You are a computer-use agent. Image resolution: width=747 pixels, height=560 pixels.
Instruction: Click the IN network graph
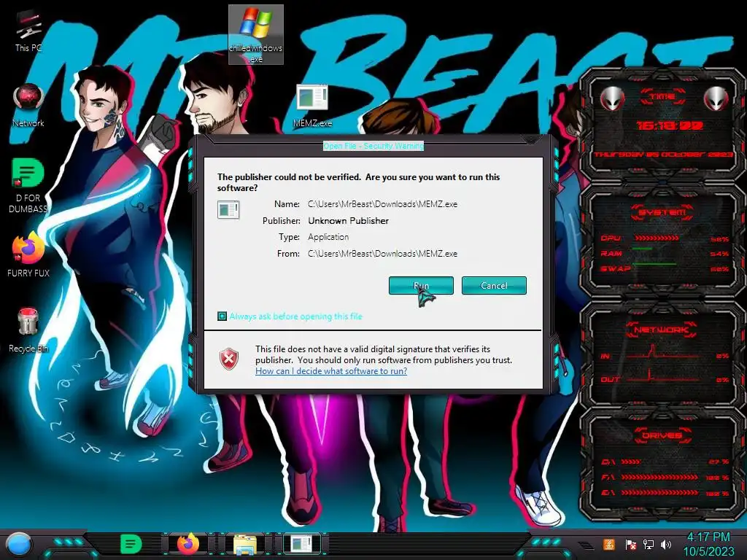pos(662,351)
